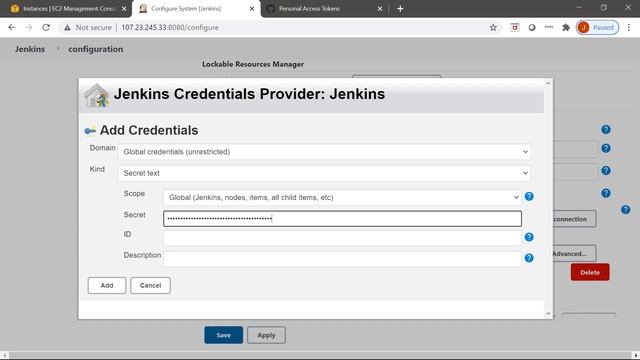640x360 pixels.
Task: Click the horizontal page scrollbar
Action: (320, 355)
